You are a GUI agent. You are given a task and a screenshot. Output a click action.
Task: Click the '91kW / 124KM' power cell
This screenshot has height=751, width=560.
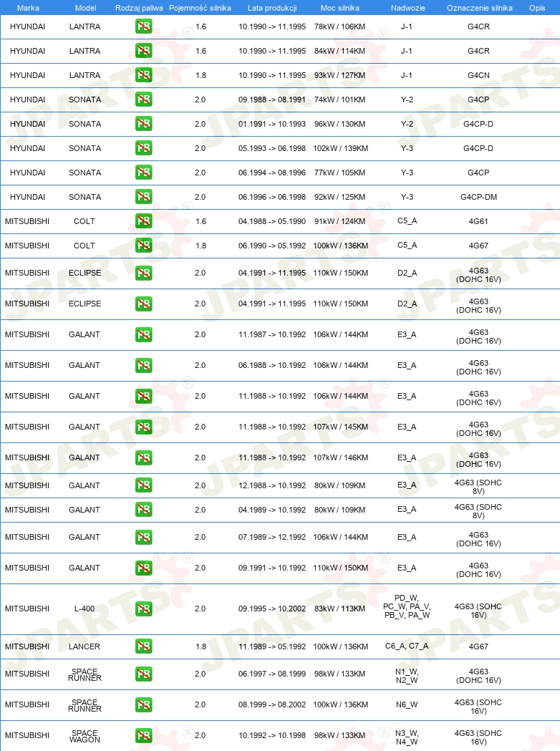point(339,221)
